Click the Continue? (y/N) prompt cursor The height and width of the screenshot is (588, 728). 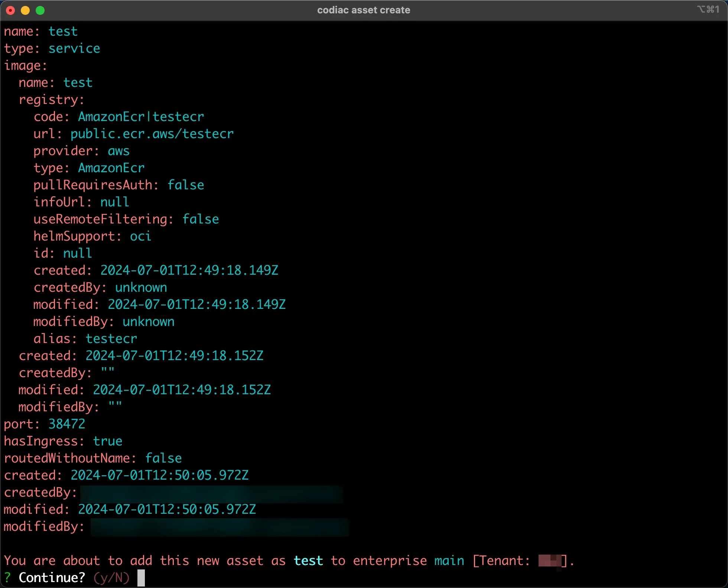(x=141, y=578)
